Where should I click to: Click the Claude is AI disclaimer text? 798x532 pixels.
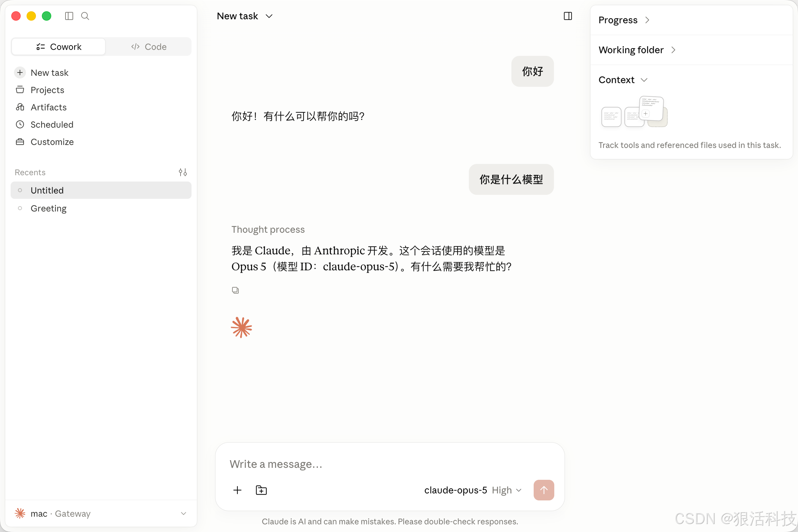tap(390, 521)
